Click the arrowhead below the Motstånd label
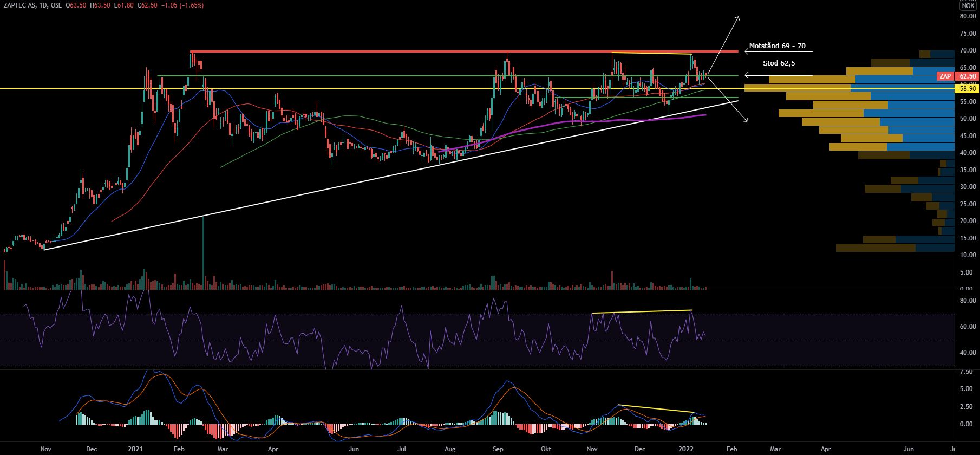 coord(747,51)
